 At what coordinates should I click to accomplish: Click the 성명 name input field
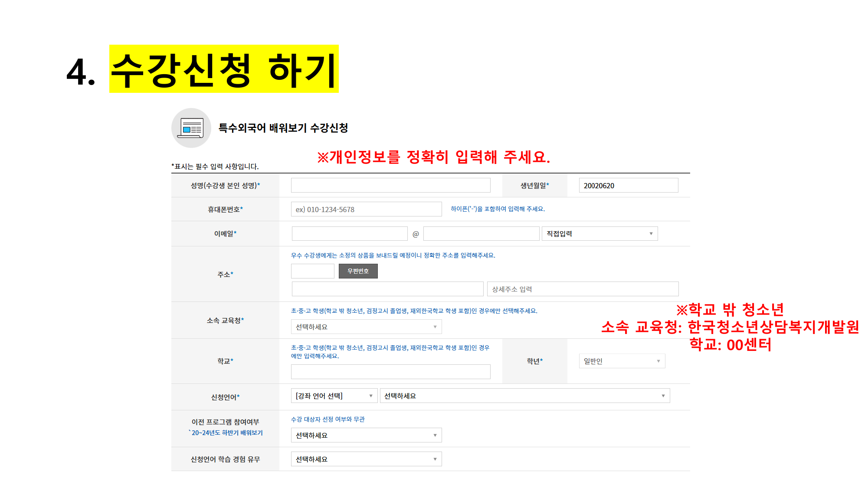390,186
